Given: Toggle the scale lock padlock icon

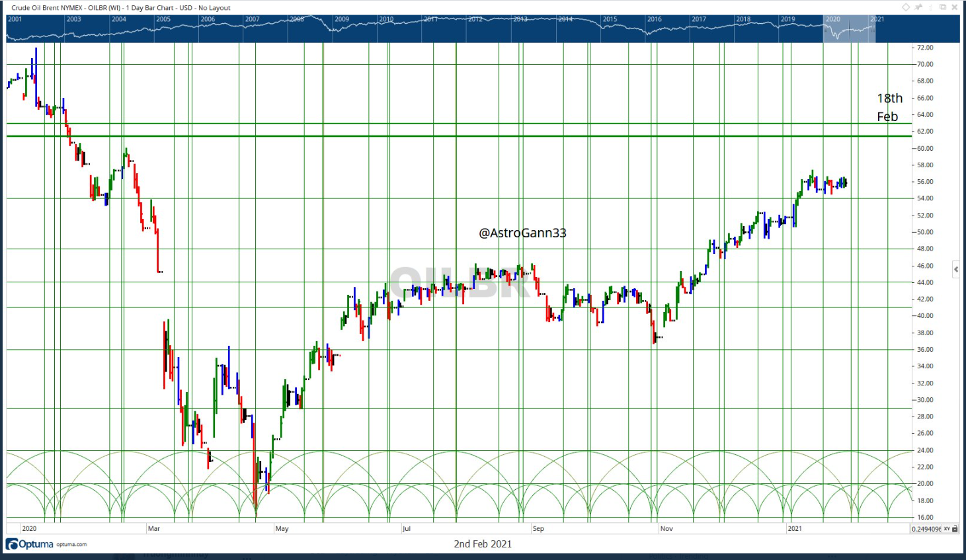Looking at the screenshot, I should coord(955,529).
